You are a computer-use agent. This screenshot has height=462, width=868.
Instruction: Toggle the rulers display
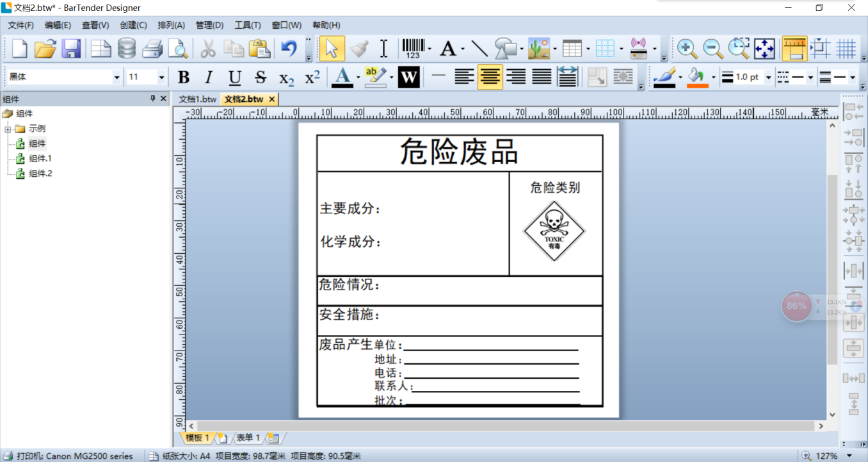pyautogui.click(x=794, y=49)
